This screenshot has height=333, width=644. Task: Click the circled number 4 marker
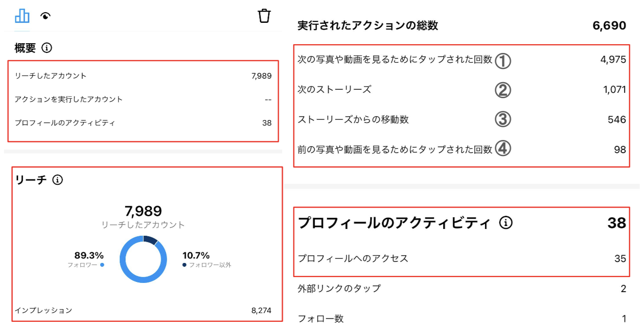point(503,149)
